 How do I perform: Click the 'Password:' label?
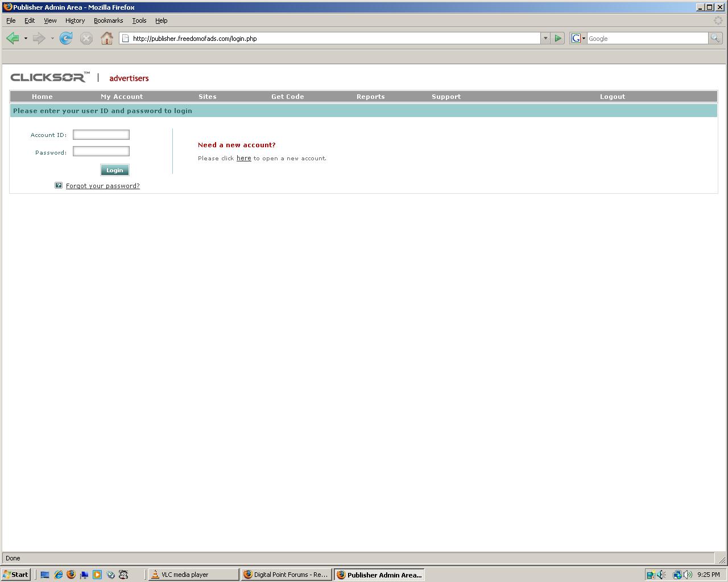coord(51,152)
